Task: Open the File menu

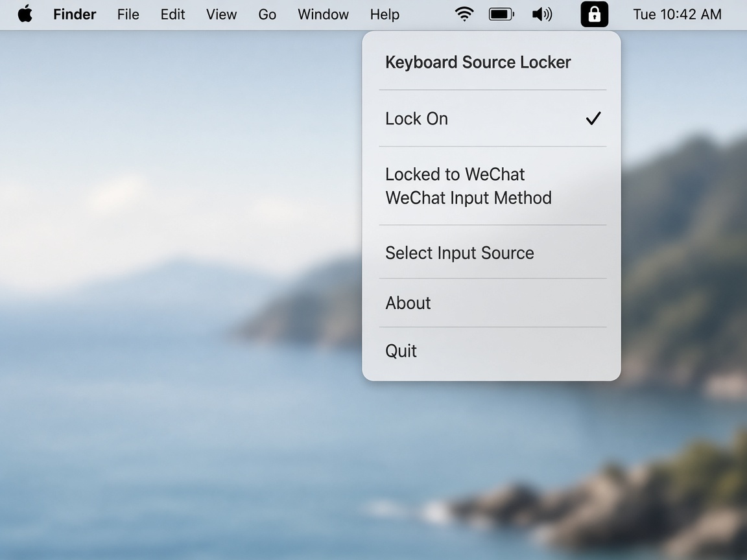Action: pyautogui.click(x=128, y=14)
